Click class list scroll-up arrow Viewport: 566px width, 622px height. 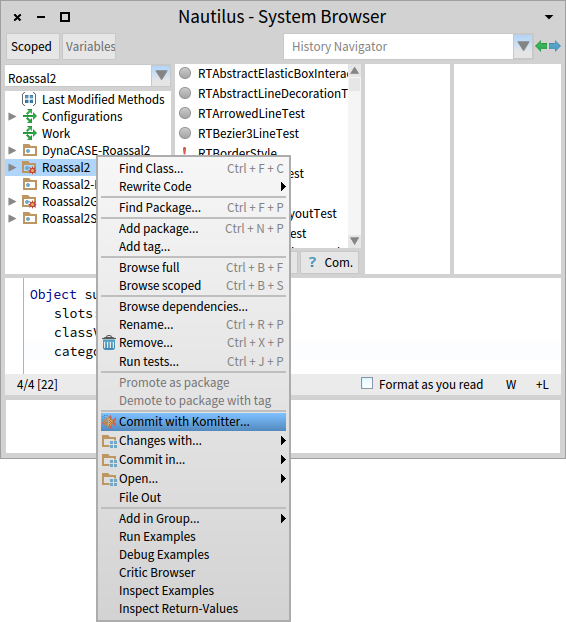[355, 71]
